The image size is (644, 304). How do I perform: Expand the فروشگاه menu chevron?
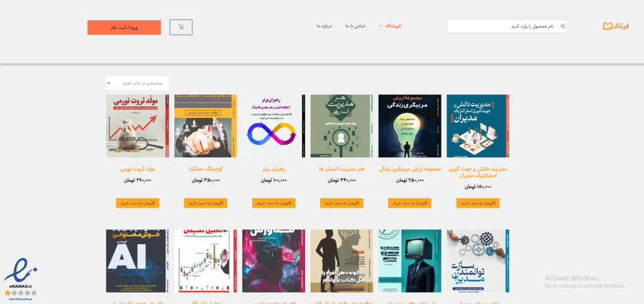(380, 26)
